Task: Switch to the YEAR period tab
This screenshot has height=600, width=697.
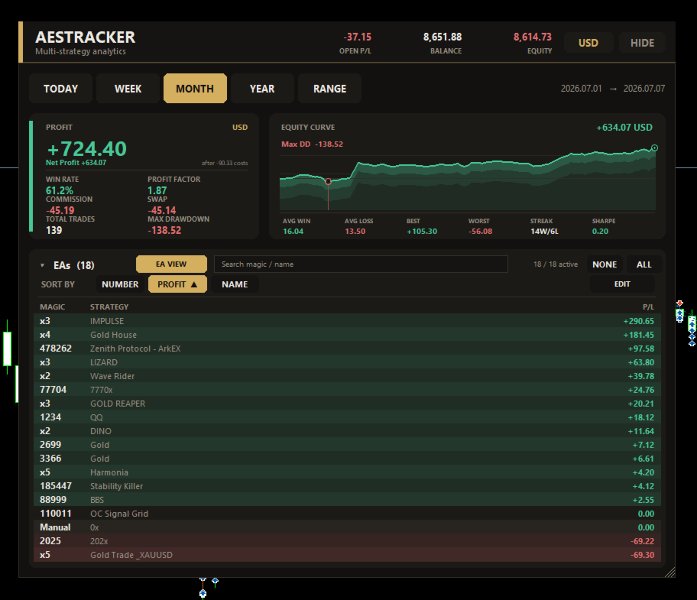Action: point(262,88)
